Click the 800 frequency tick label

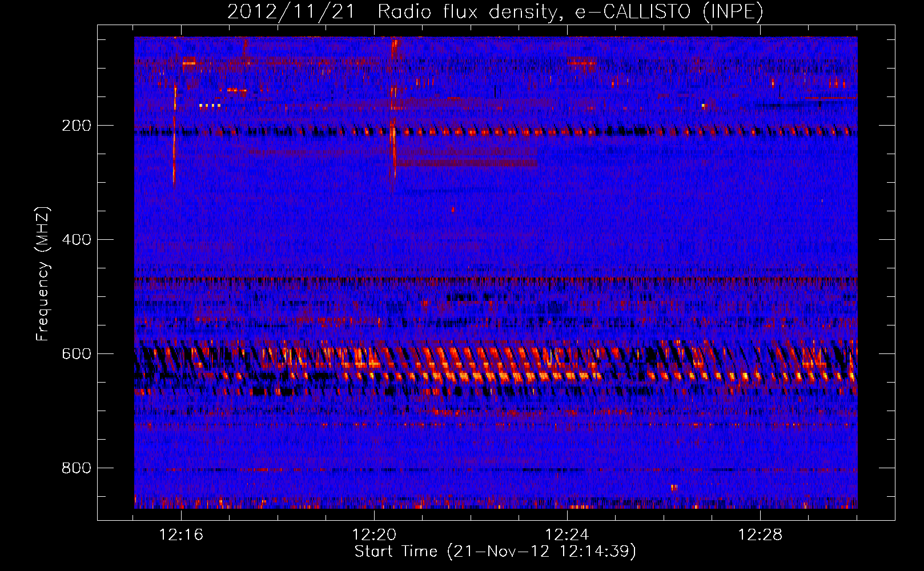tap(77, 468)
